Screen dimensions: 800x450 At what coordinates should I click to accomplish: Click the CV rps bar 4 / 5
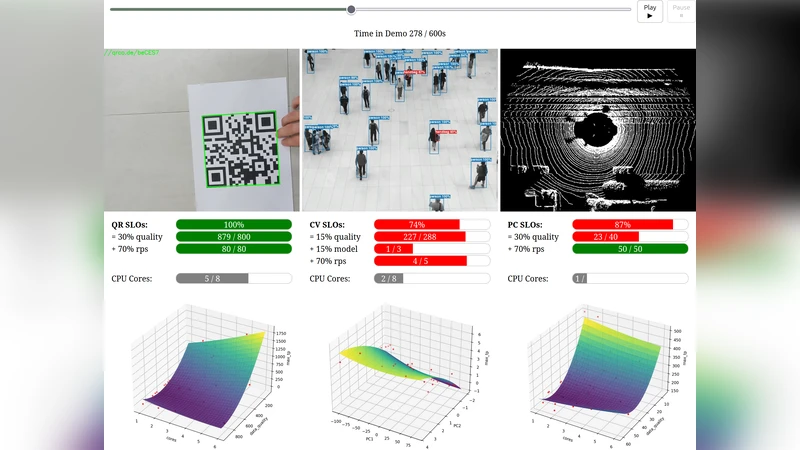[x=432, y=261]
